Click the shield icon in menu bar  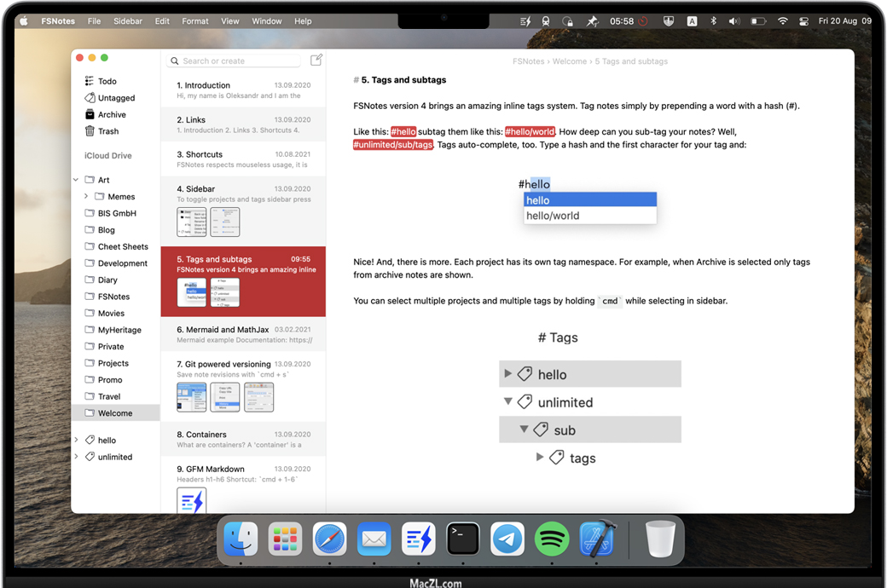669,21
